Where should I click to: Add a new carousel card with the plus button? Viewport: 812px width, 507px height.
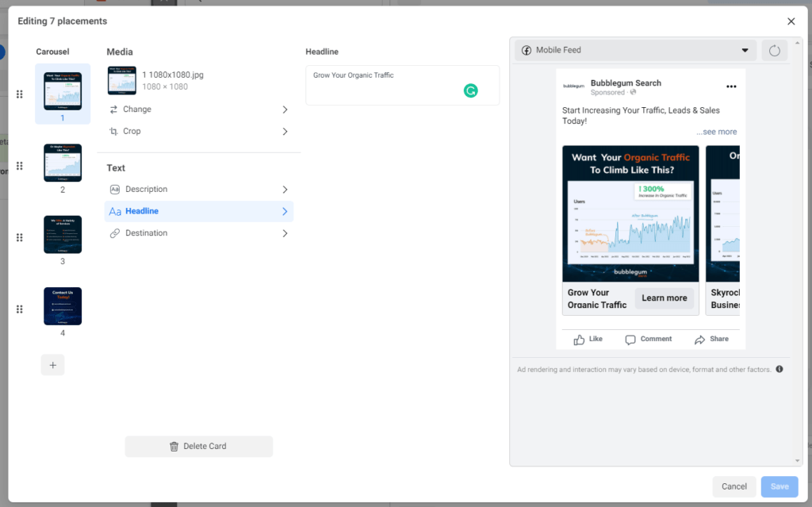(53, 365)
